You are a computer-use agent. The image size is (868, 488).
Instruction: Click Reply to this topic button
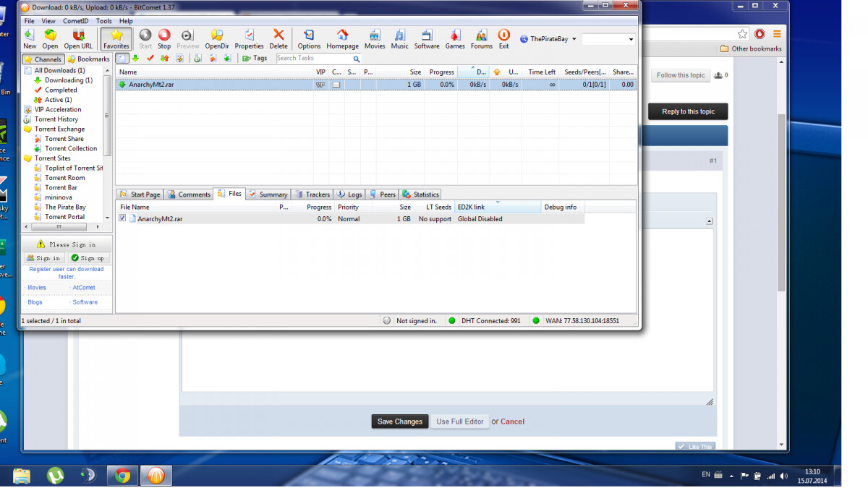tap(688, 111)
